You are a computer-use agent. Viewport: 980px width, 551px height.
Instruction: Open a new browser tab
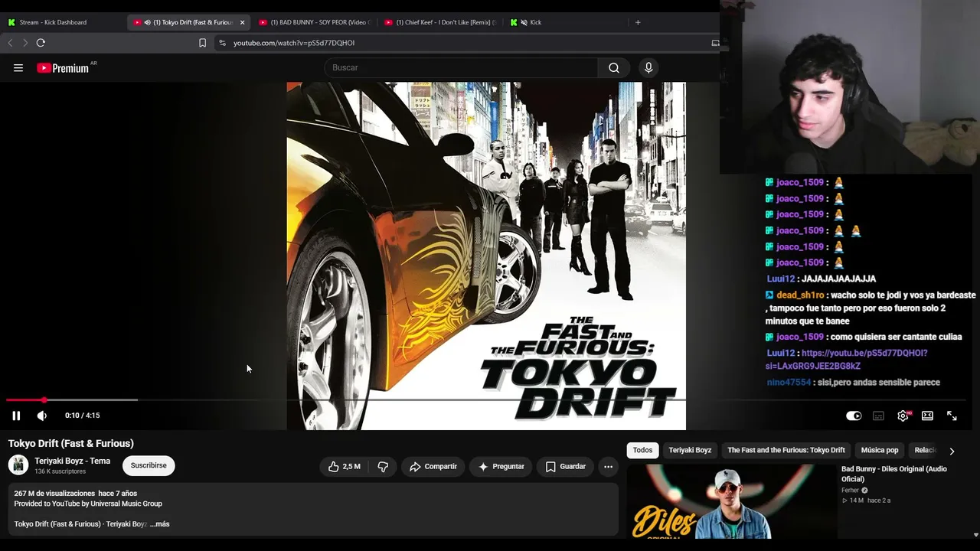point(638,22)
